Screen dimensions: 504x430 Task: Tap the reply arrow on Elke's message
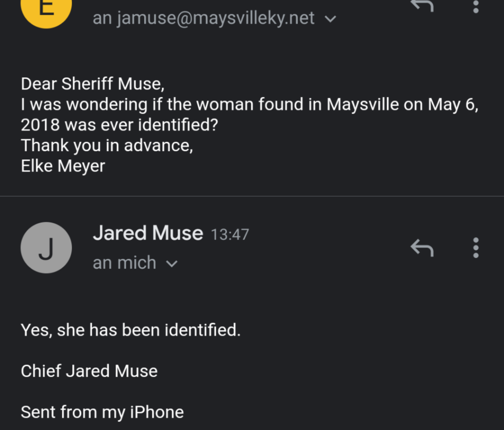click(422, 6)
